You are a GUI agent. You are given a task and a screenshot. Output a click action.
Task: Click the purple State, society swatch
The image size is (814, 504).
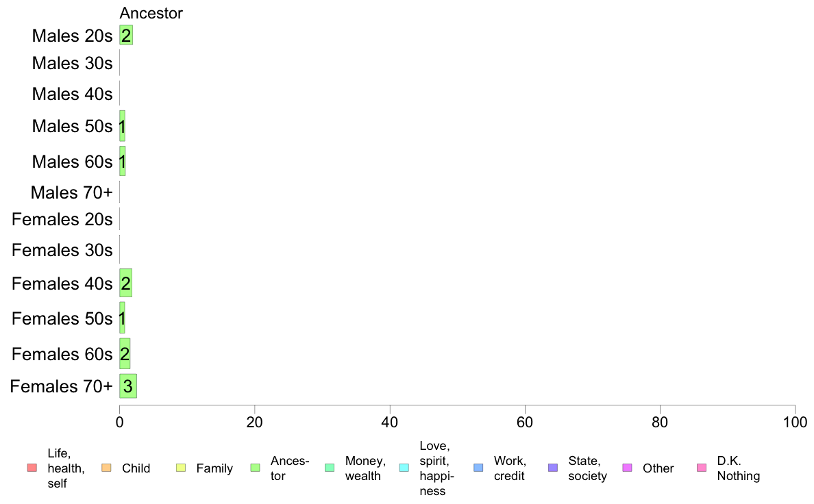(x=553, y=468)
